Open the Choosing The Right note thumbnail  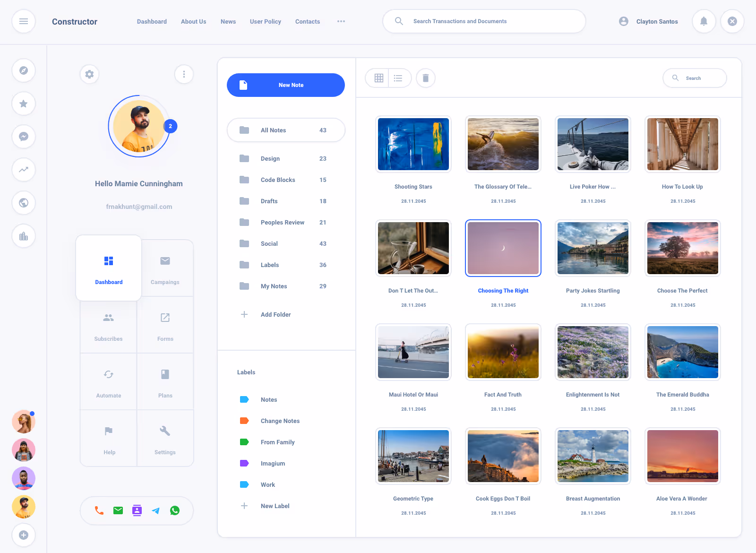coord(503,248)
